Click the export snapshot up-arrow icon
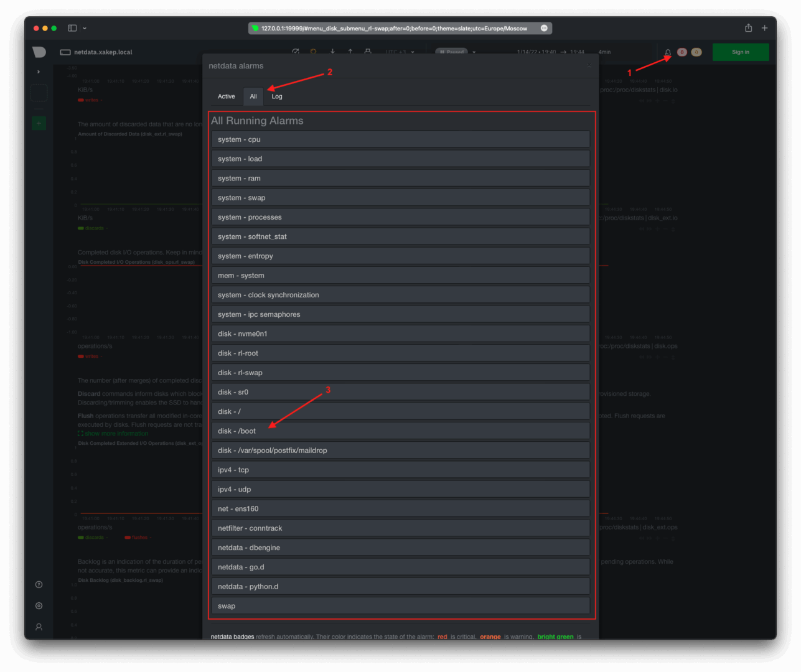The width and height of the screenshot is (801, 672). 350,52
